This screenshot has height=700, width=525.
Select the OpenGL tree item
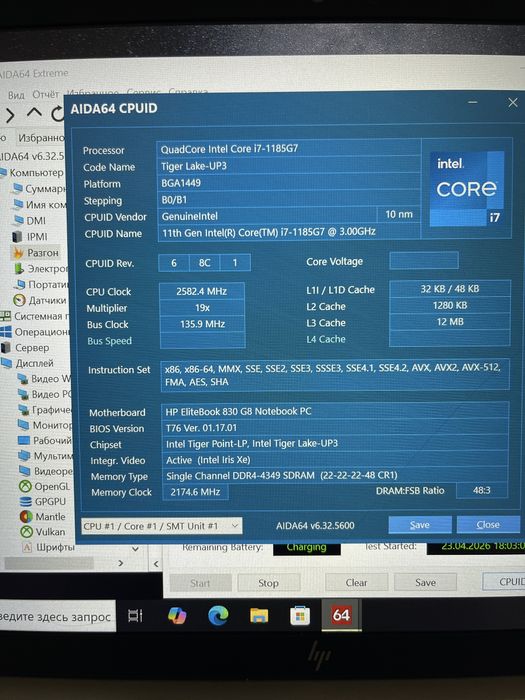[x=52, y=487]
